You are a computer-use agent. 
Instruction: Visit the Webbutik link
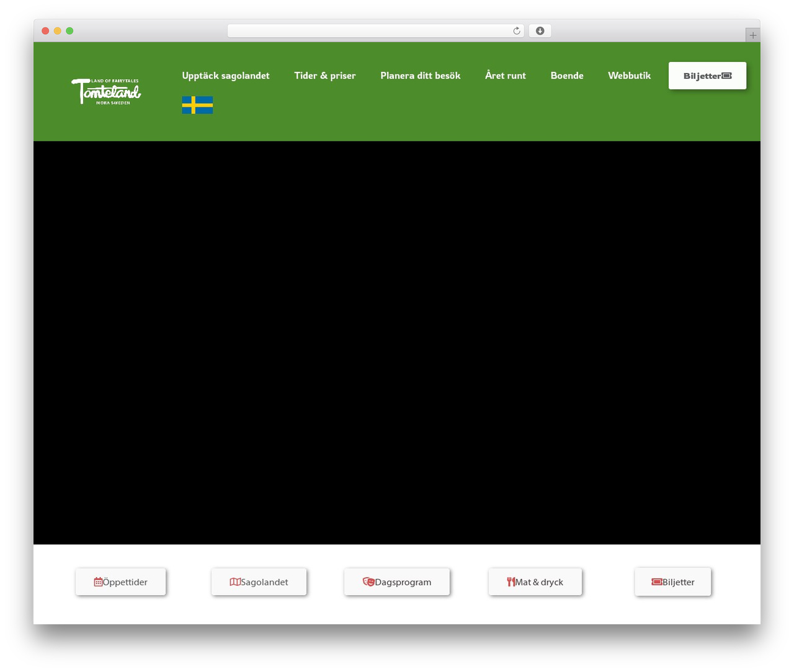click(629, 76)
